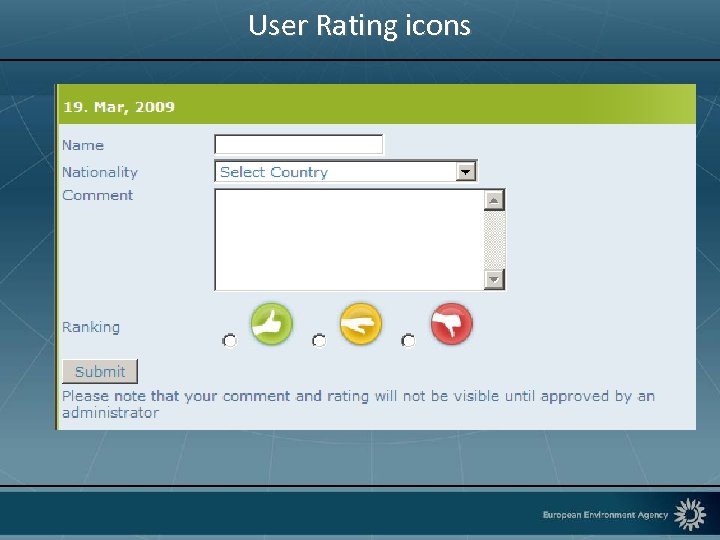This screenshot has height=540, width=720.
Task: Click the 'Name' field label
Action: click(x=83, y=145)
